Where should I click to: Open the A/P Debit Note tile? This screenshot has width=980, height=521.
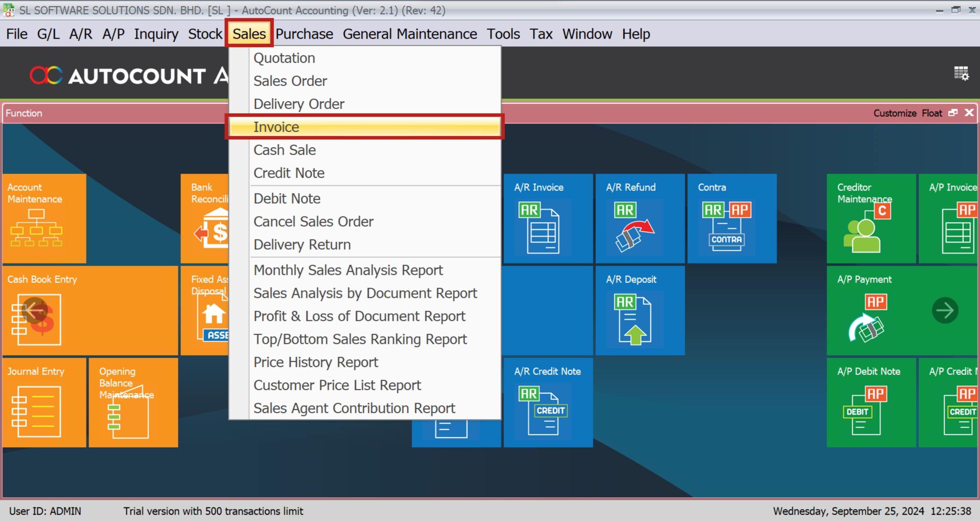(x=871, y=402)
